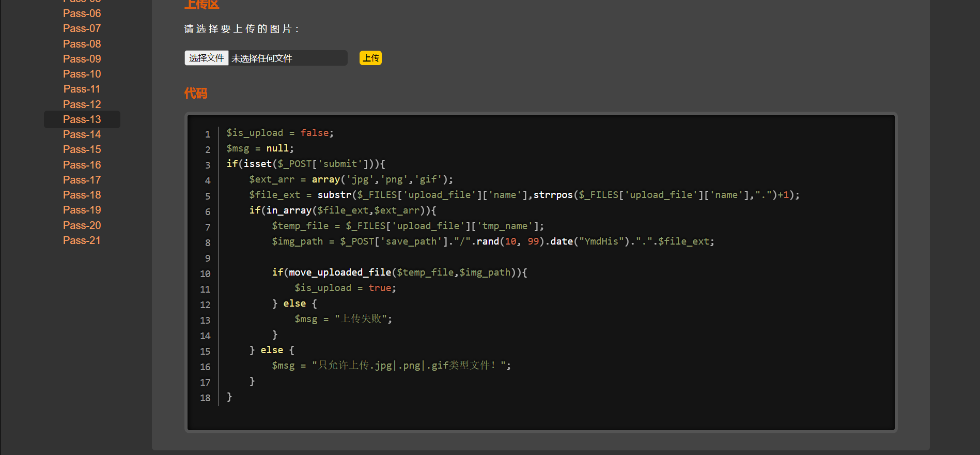Viewport: 980px width, 455px height.
Task: Jump to Pass-21 level
Action: 82,240
